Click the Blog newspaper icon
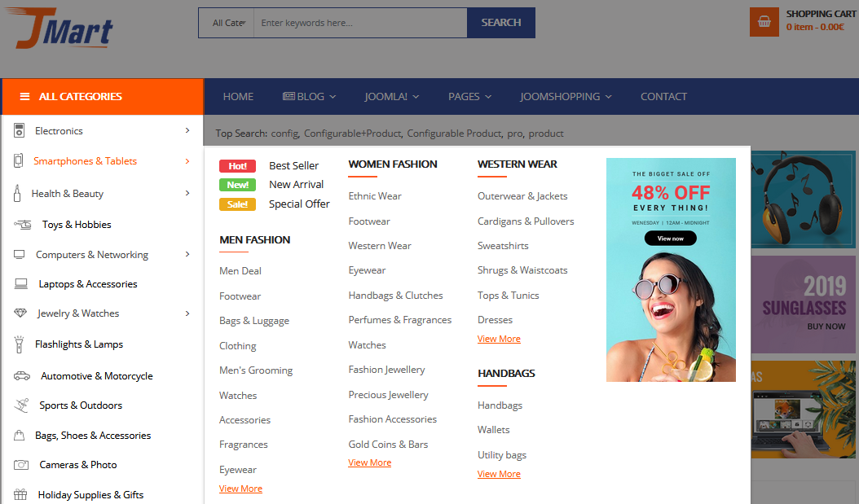 (289, 96)
